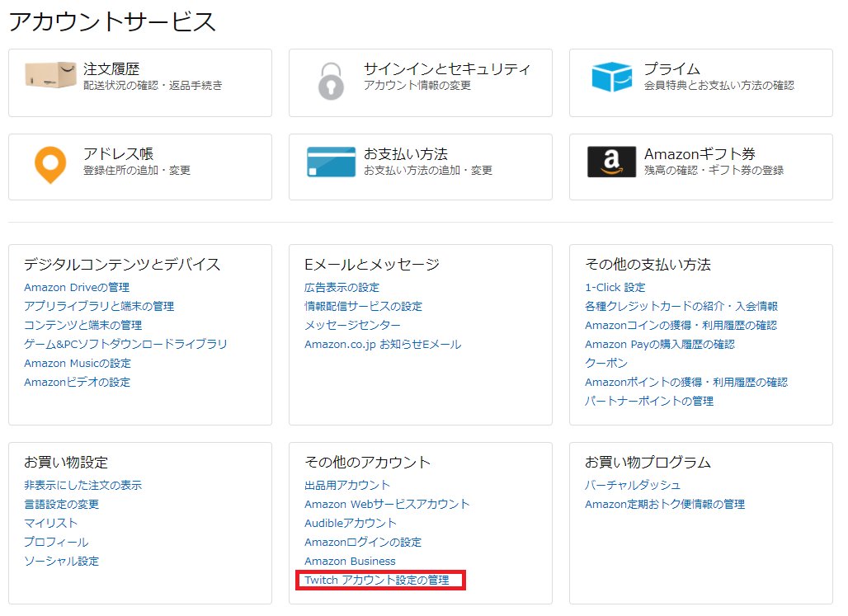Click 残高の確認・ギフト券の登録 subtitle text
This screenshot has height=616, width=848.
tap(714, 171)
